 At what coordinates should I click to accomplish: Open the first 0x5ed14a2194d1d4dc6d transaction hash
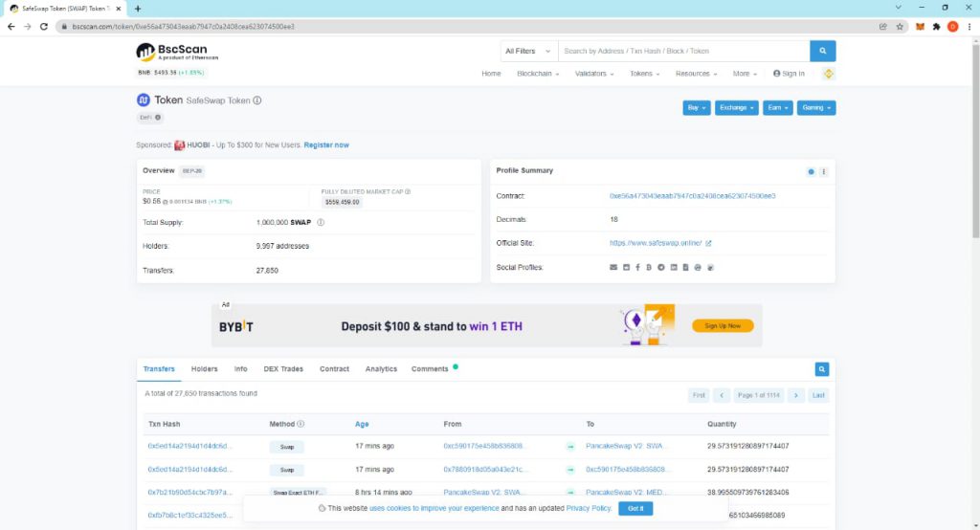189,446
